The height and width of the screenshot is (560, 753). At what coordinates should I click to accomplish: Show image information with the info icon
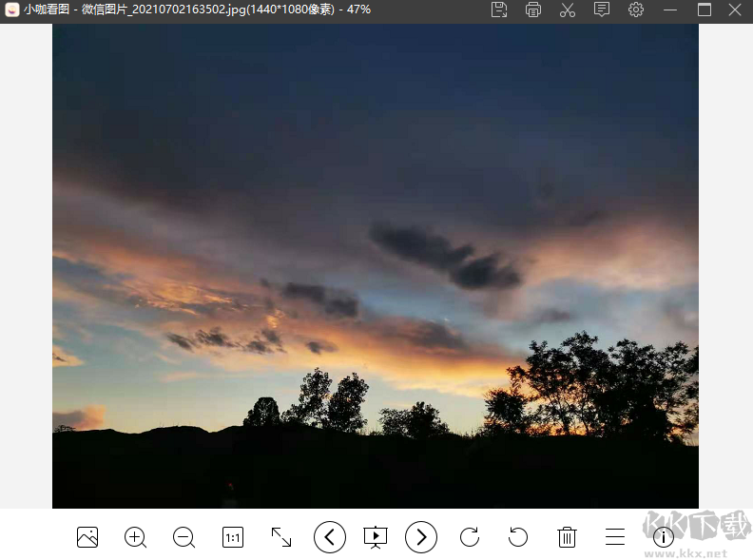tap(664, 537)
